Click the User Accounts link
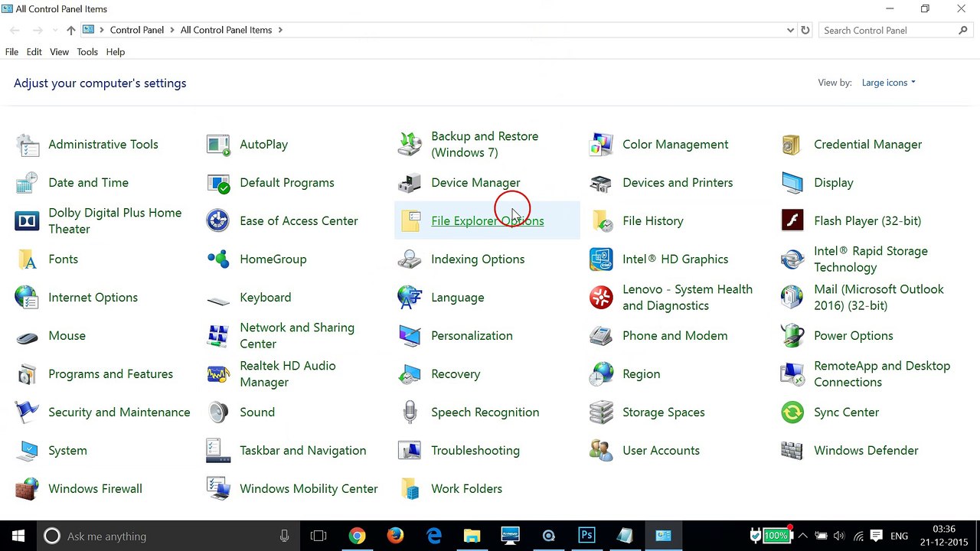The width and height of the screenshot is (980, 551). click(661, 451)
